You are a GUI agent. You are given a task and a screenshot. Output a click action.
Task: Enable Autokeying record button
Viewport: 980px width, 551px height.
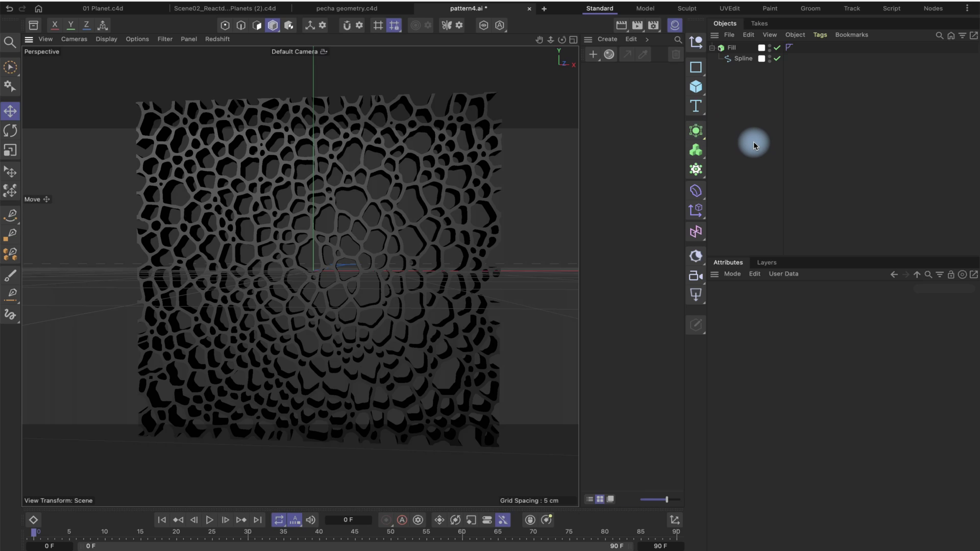click(x=402, y=520)
